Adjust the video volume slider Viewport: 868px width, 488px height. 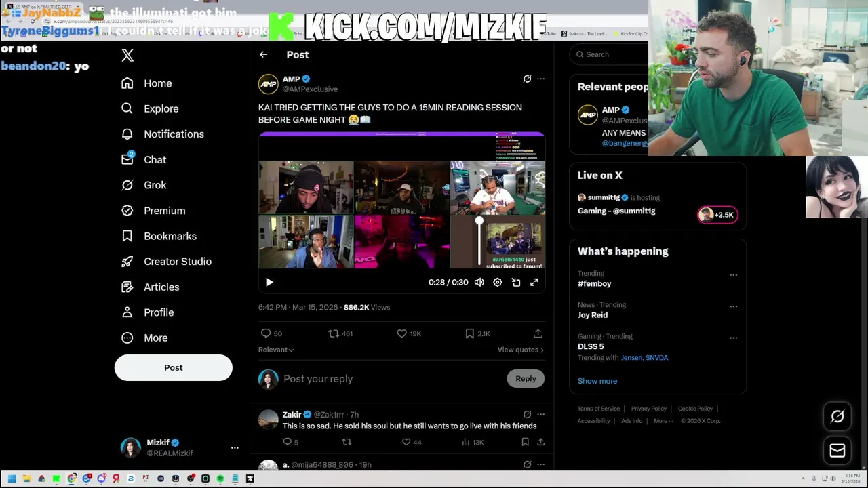[479, 242]
